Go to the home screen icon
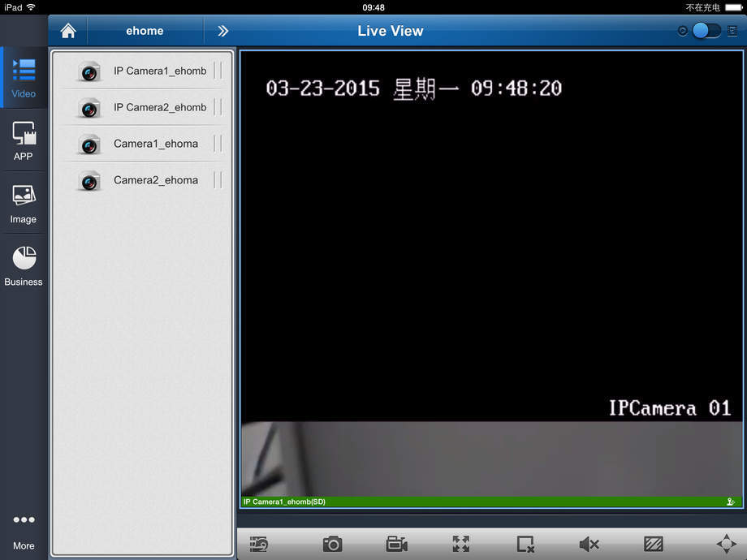This screenshot has height=560, width=747. click(x=68, y=31)
